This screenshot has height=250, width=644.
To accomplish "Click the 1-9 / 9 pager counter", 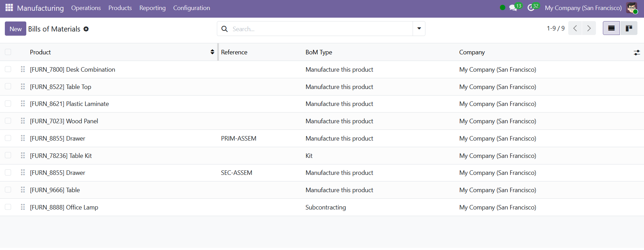I will pos(555,28).
